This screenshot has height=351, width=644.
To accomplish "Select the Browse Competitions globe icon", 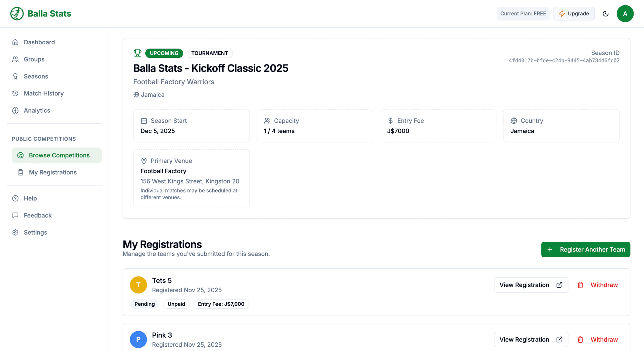I will click(20, 155).
